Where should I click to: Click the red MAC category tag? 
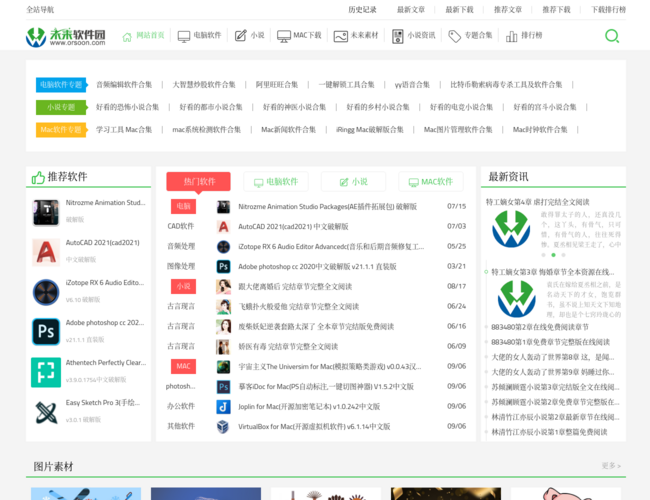click(183, 367)
